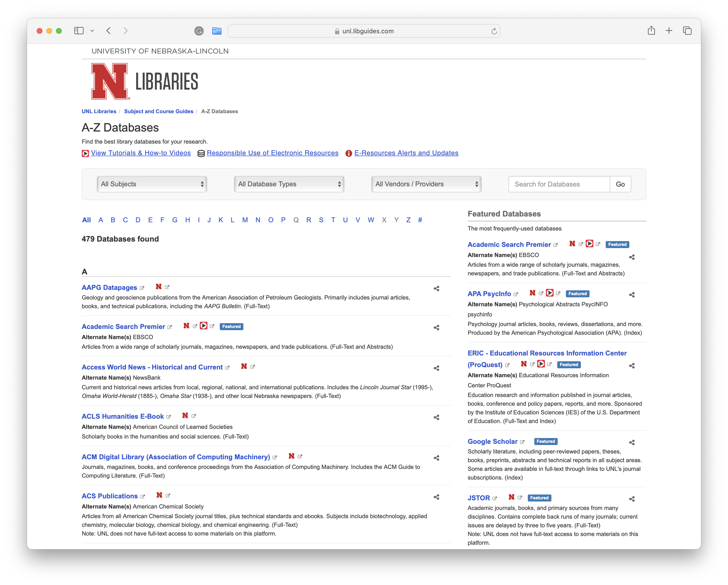
Task: Click Safari sidebar toggle icon
Action: pos(79,31)
